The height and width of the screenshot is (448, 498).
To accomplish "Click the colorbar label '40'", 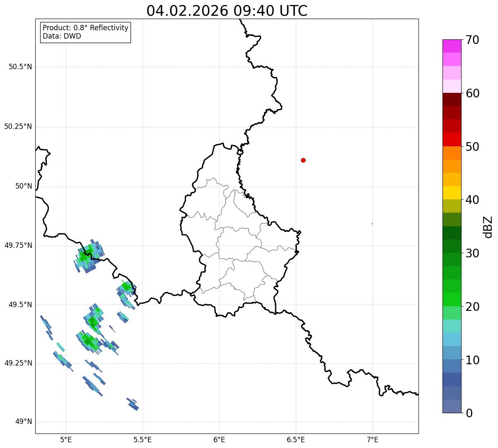I will 472,200.
